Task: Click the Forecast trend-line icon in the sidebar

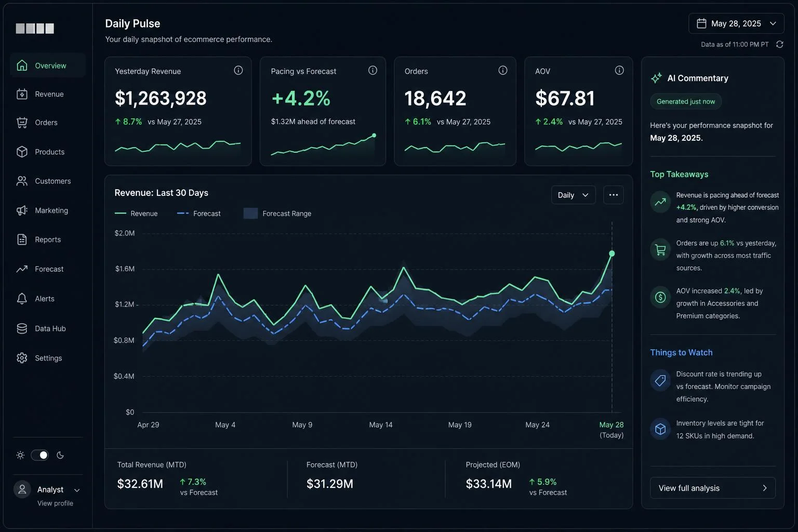Action: (22, 269)
